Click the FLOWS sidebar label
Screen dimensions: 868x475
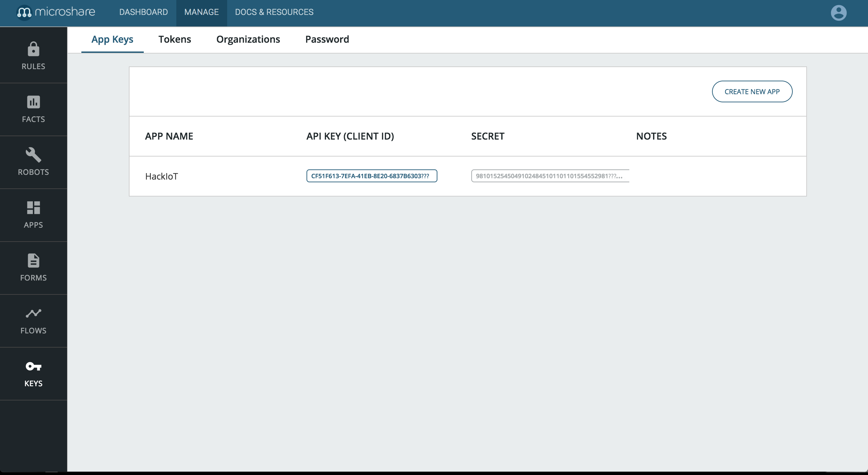[x=33, y=331]
